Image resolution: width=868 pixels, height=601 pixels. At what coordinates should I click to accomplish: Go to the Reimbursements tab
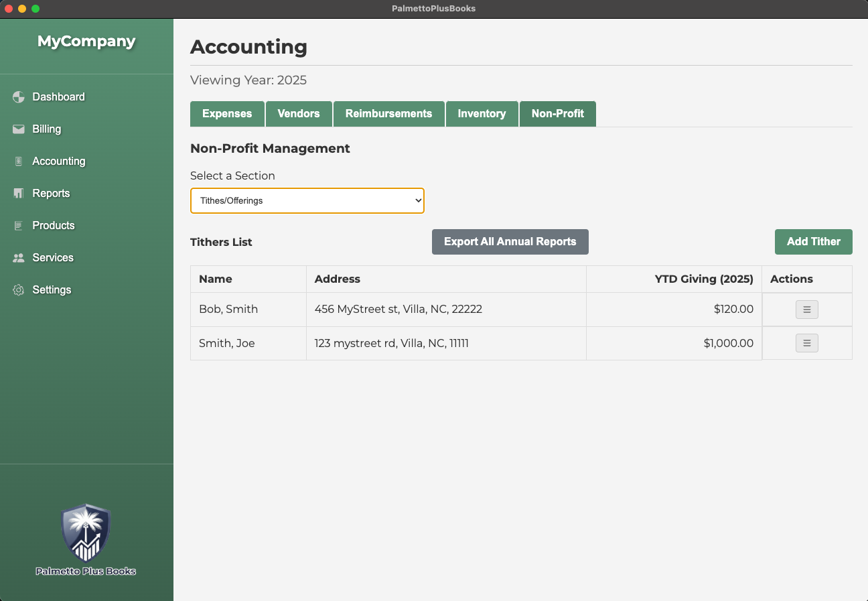pyautogui.click(x=388, y=114)
